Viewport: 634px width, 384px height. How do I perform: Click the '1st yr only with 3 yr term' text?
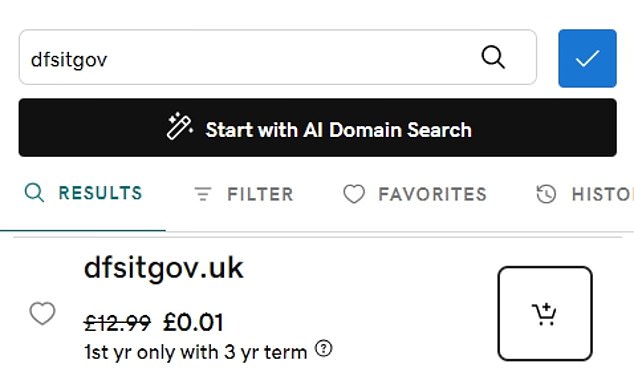[x=196, y=352]
